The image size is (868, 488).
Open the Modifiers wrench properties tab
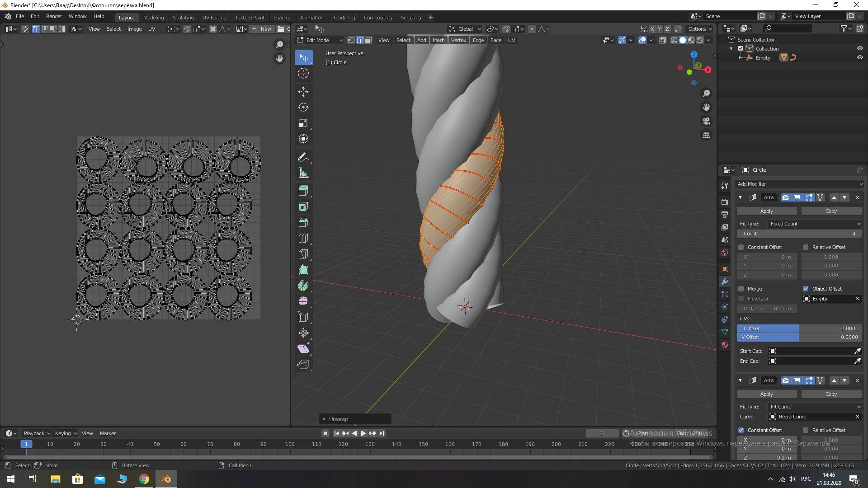tap(725, 282)
